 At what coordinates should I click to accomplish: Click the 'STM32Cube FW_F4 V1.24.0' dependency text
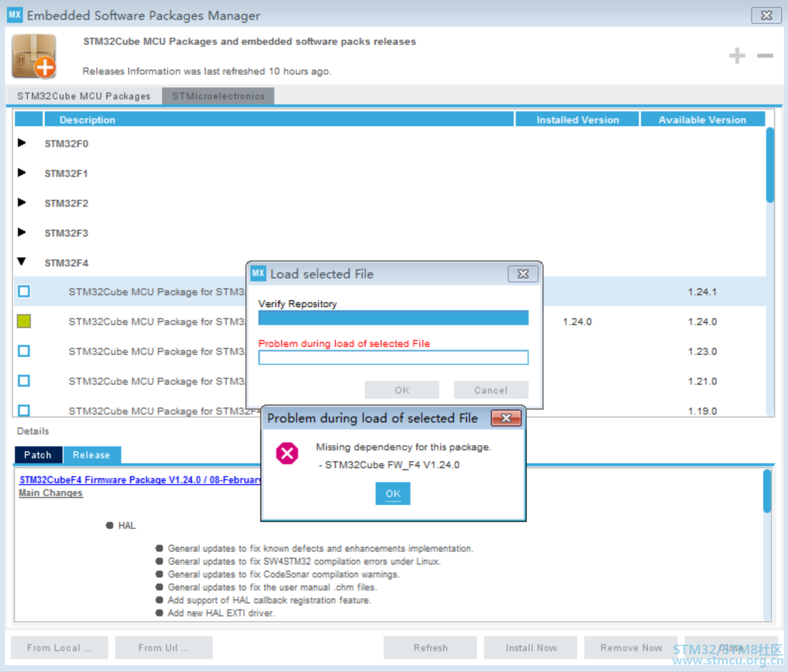[393, 465]
